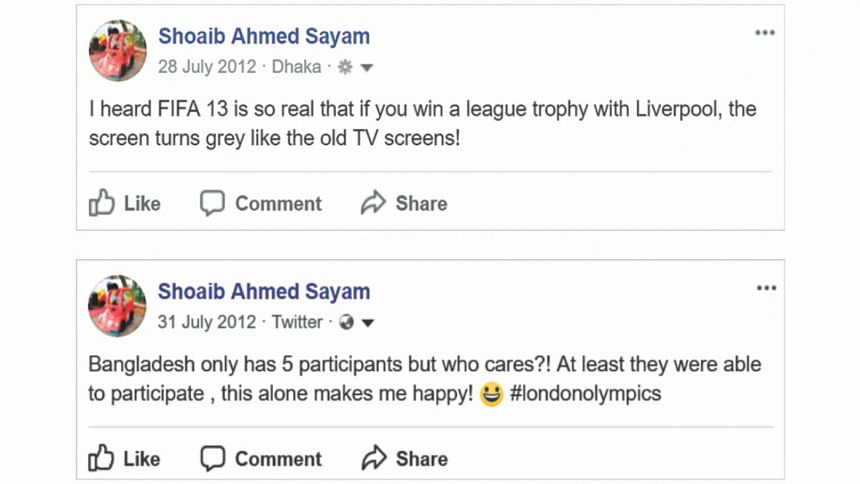Click the Dhaka location link
This screenshot has width=860, height=484.
pyautogui.click(x=297, y=67)
